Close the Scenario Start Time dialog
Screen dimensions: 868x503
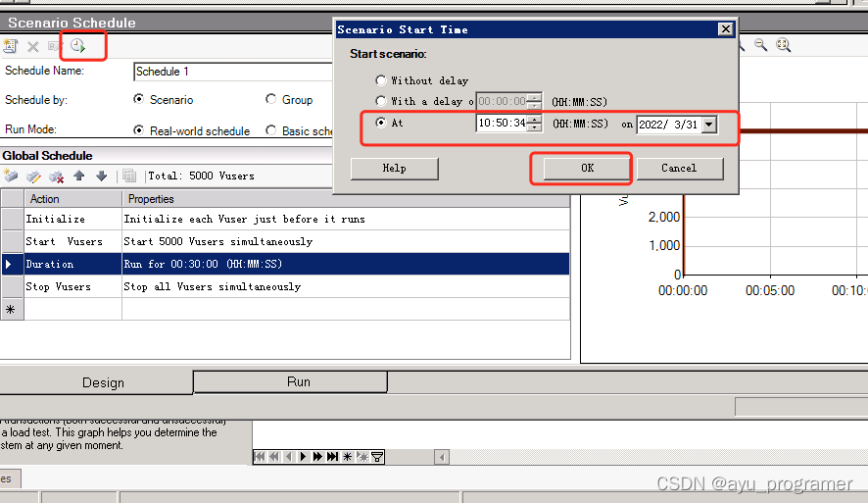point(725,28)
